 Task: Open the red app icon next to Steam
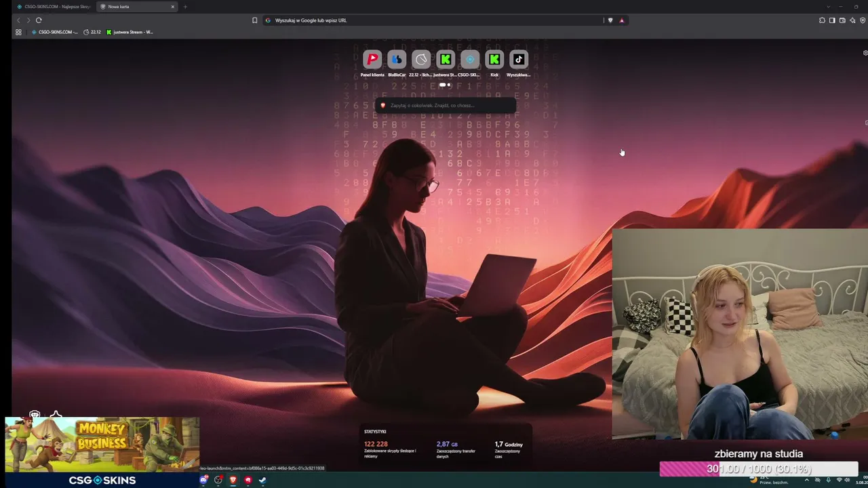coord(248,480)
